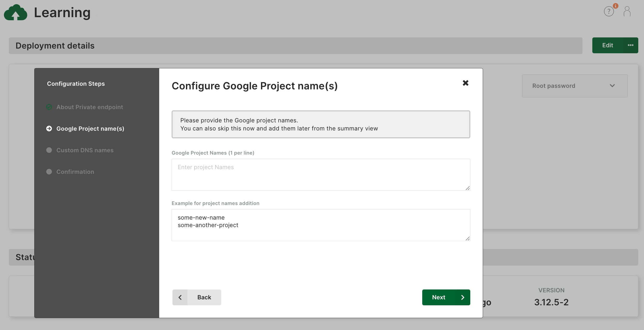Click the VERSION label

point(551,290)
